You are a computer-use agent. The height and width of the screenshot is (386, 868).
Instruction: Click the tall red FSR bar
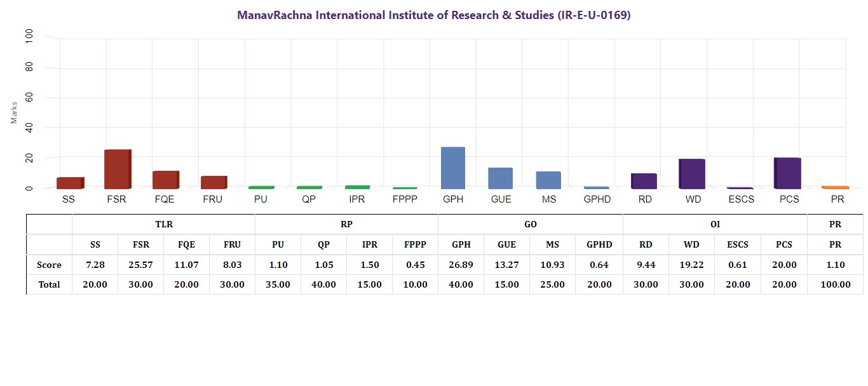(118, 169)
